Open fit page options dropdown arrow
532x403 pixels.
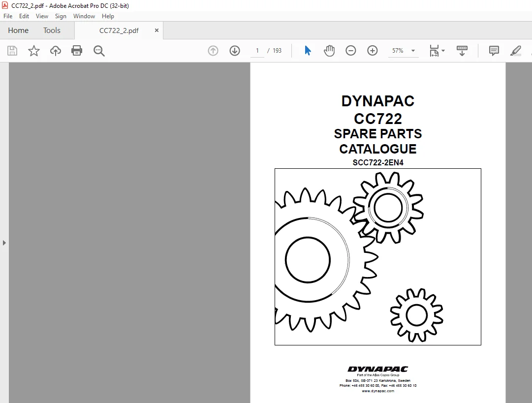pos(443,51)
